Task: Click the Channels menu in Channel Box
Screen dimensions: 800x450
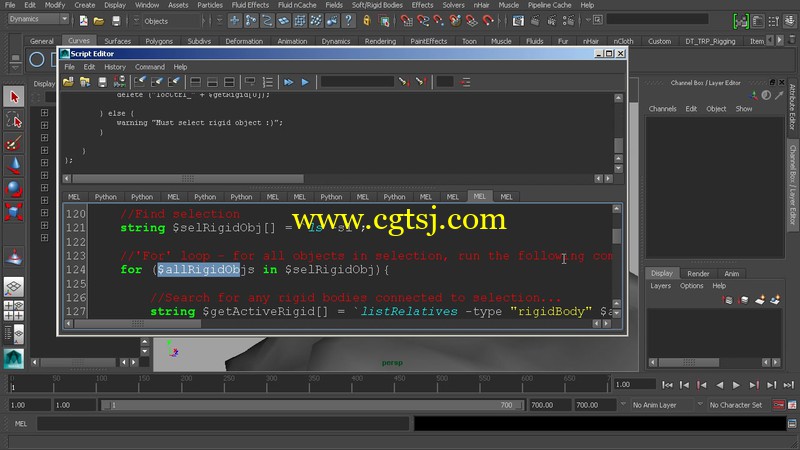Action: [662, 109]
